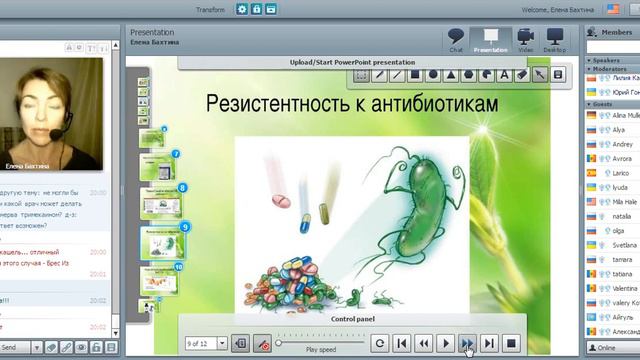Select the text "A" tool
Screen dimensions: 640x360
pyautogui.click(x=504, y=75)
